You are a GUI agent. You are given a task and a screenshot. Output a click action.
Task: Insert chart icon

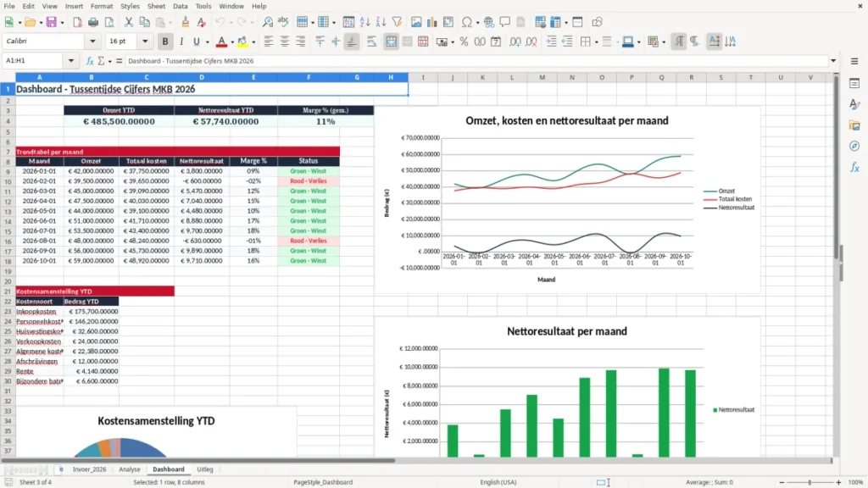coord(432,22)
